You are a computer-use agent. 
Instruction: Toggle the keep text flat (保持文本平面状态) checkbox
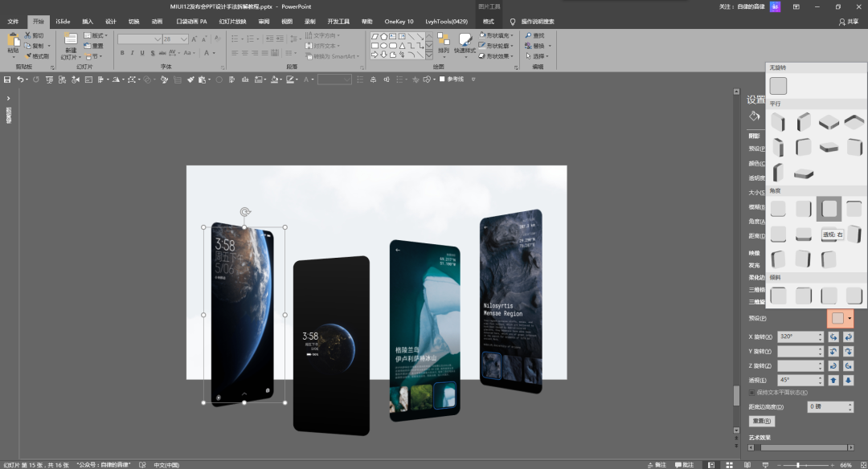752,393
